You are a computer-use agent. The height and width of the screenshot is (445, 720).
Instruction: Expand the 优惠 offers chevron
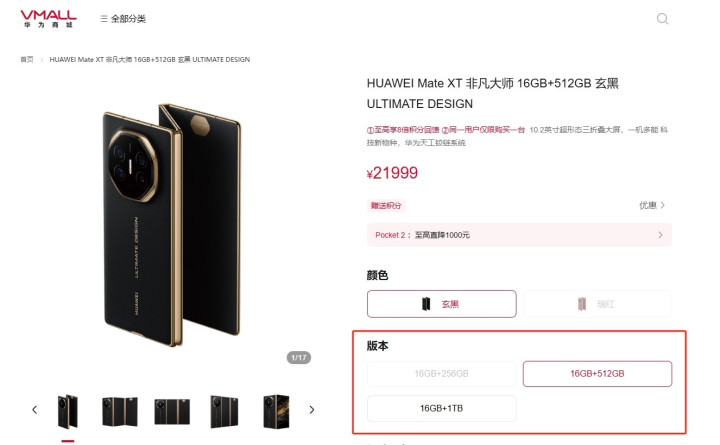652,205
